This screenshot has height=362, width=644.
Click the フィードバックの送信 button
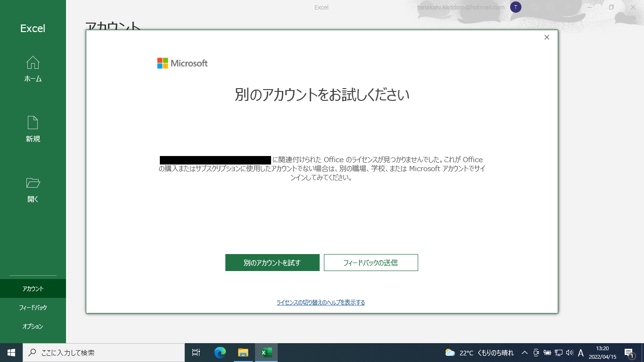pyautogui.click(x=371, y=263)
